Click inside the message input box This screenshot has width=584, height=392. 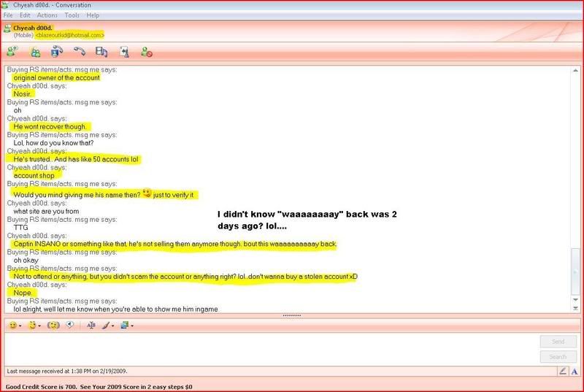coord(271,348)
